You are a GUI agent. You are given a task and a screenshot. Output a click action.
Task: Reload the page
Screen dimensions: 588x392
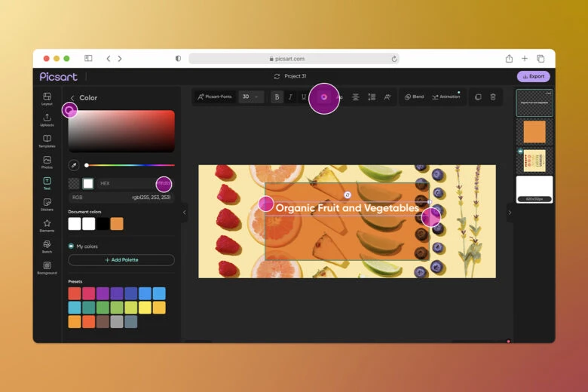(x=394, y=59)
